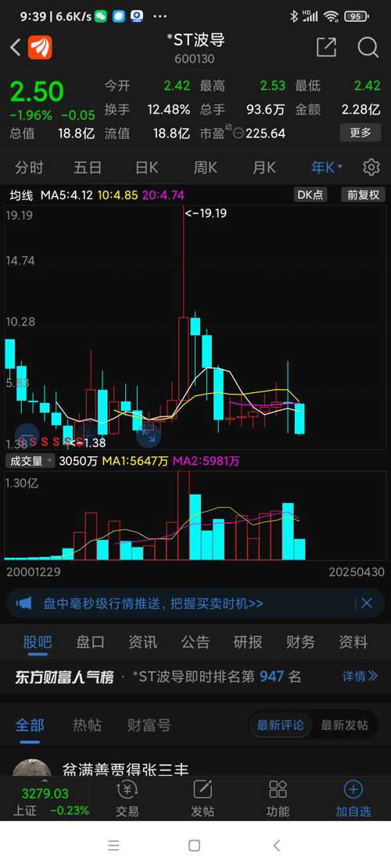Select the 股吧 tab
Screen dimensions: 391x868
(38, 642)
